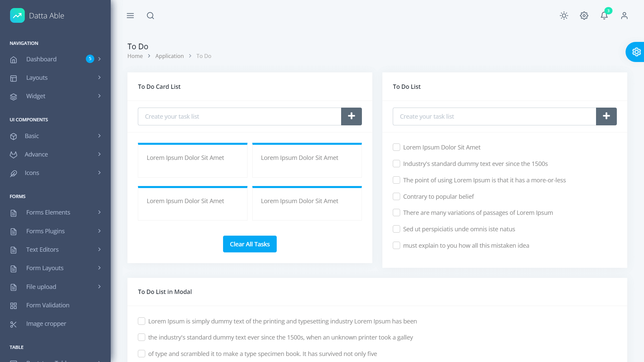The image size is (644, 362).
Task: Check the Lorem Ipsum Dolor Sit Amet task
Action: pyautogui.click(x=396, y=147)
